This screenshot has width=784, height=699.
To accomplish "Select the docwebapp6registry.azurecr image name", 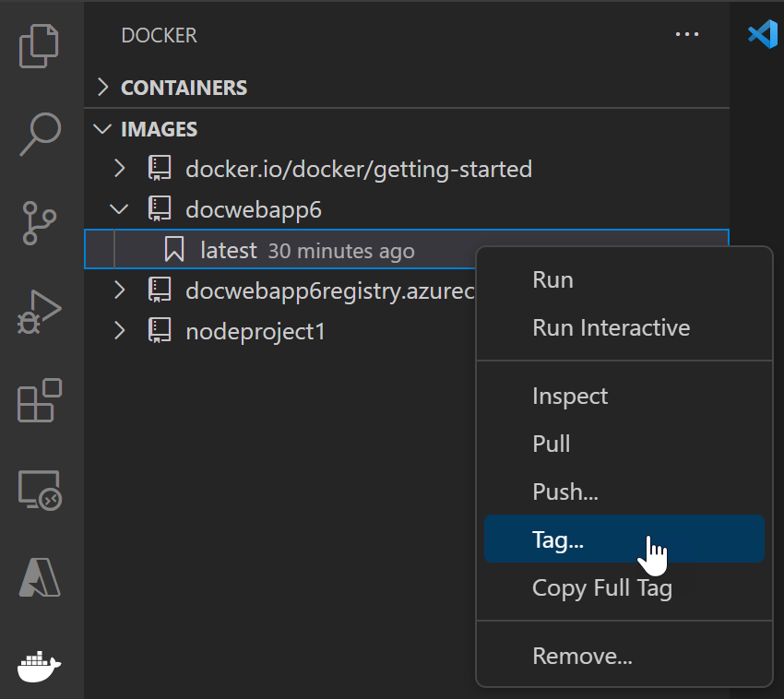I will pos(330,291).
